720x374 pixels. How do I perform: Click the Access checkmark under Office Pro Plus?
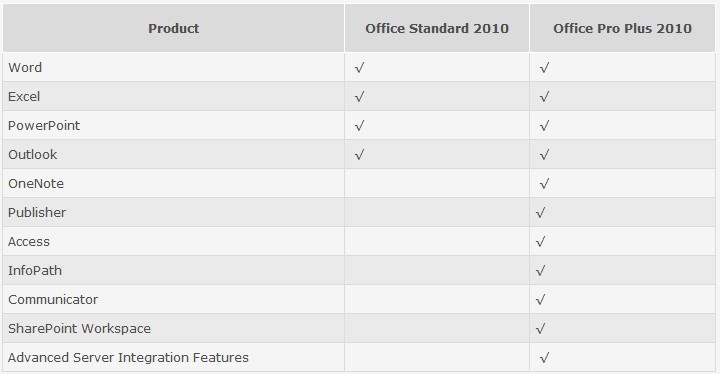point(541,242)
